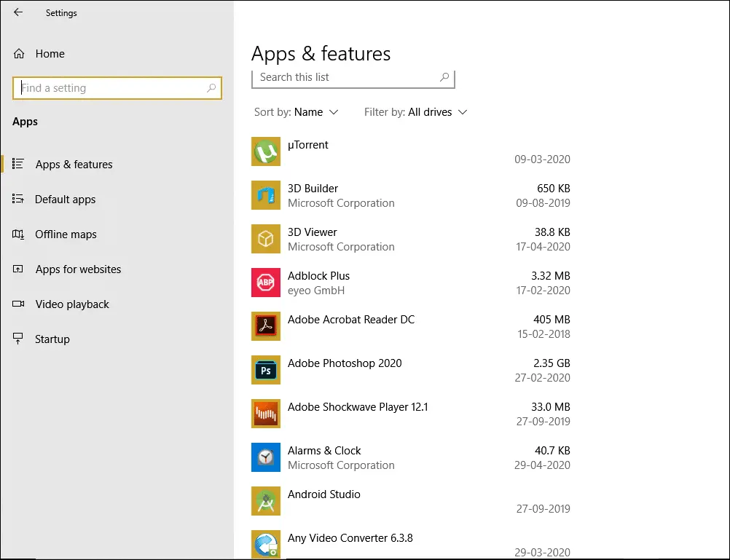Click the Home house icon
Image resolution: width=730 pixels, height=560 pixels.
point(19,54)
